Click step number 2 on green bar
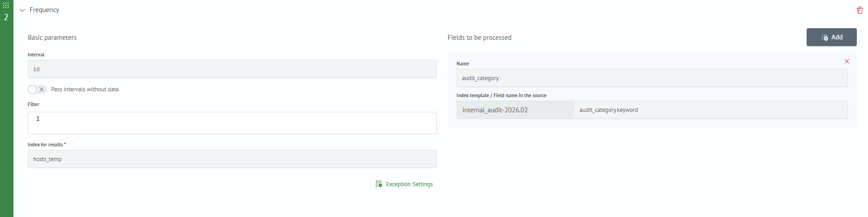Screen dimensions: 868x217 pyautogui.click(x=6, y=17)
